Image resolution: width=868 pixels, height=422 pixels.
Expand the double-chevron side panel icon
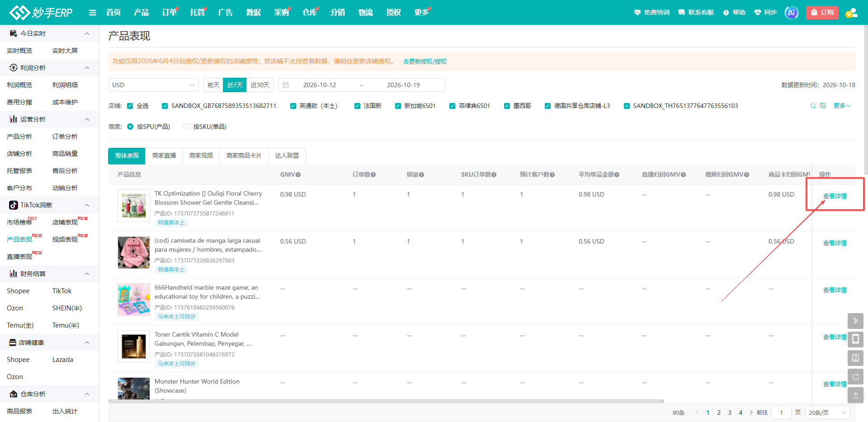[x=855, y=321]
